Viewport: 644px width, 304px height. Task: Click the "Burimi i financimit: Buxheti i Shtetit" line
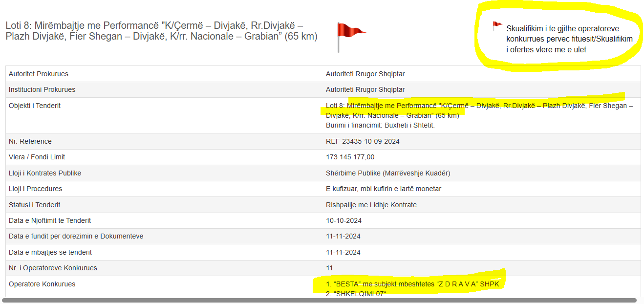tap(380, 125)
